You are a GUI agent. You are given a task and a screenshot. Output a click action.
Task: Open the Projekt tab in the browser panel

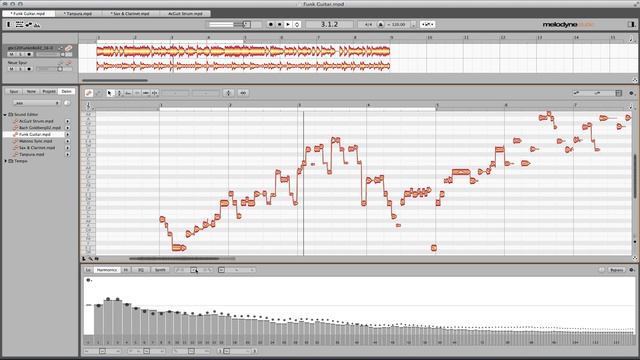coord(49,91)
